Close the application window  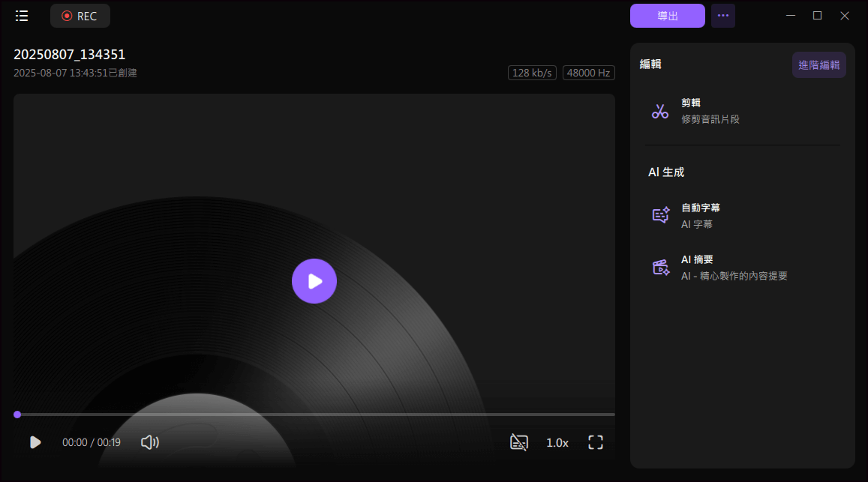click(x=844, y=16)
